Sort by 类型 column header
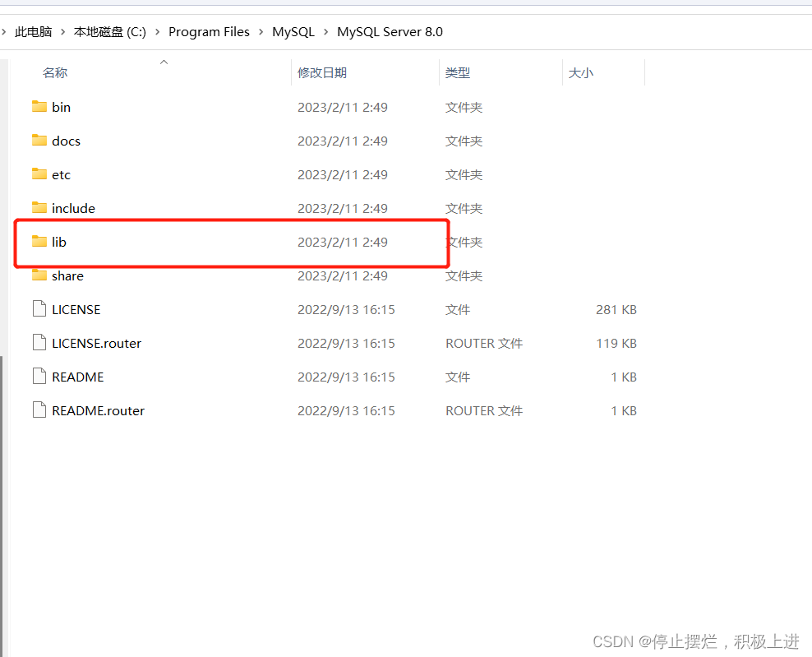This screenshot has width=812, height=657. tap(458, 72)
